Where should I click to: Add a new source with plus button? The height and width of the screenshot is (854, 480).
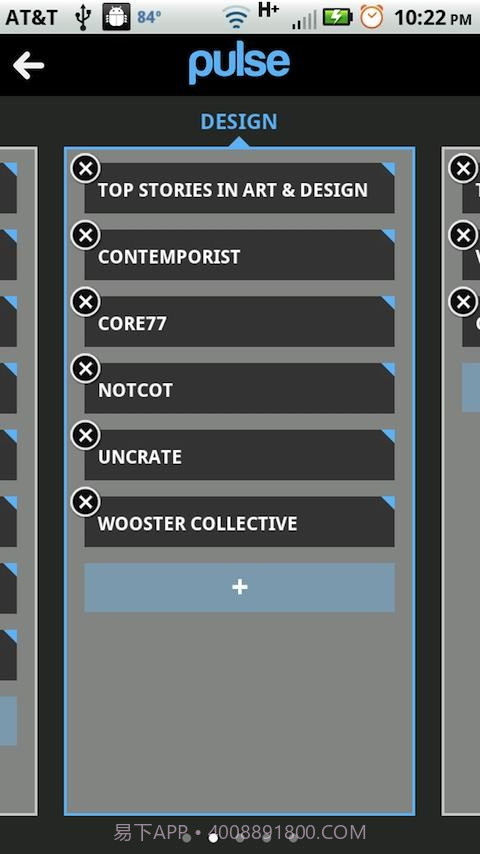(x=239, y=587)
